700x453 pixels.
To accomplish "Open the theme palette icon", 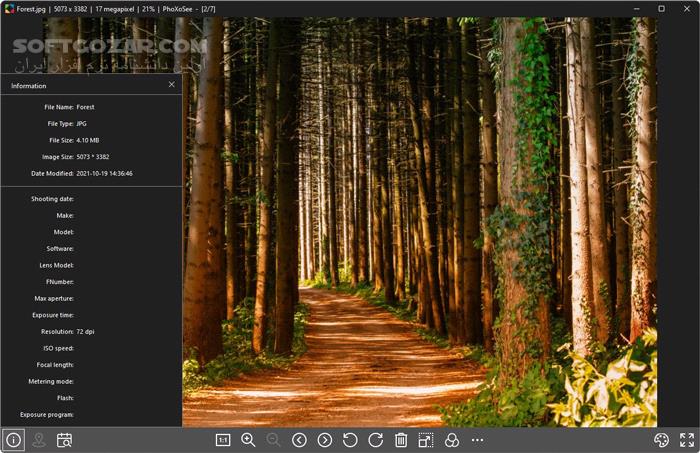I will 661,440.
